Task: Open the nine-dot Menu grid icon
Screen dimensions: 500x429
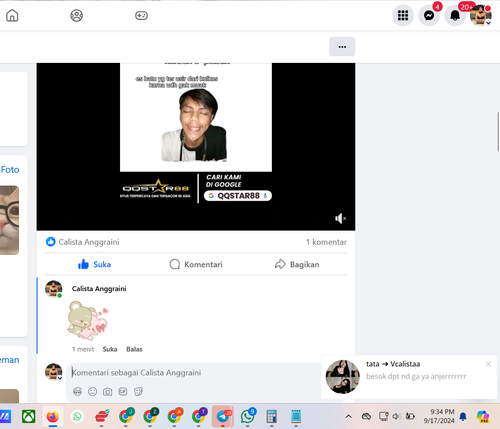Action: 403,15
